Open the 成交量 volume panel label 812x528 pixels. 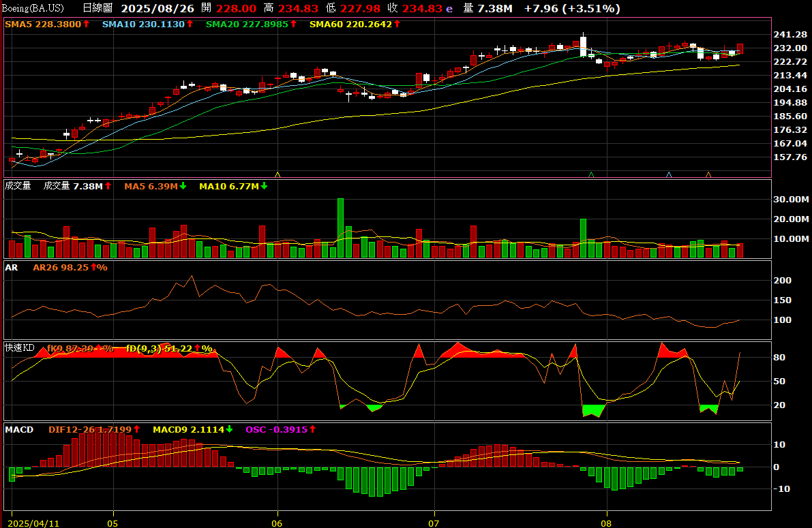coord(18,186)
